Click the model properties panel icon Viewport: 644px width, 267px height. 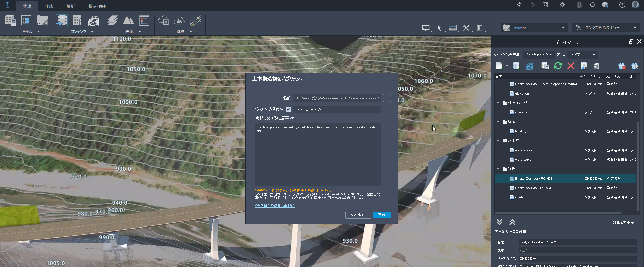pos(26,20)
